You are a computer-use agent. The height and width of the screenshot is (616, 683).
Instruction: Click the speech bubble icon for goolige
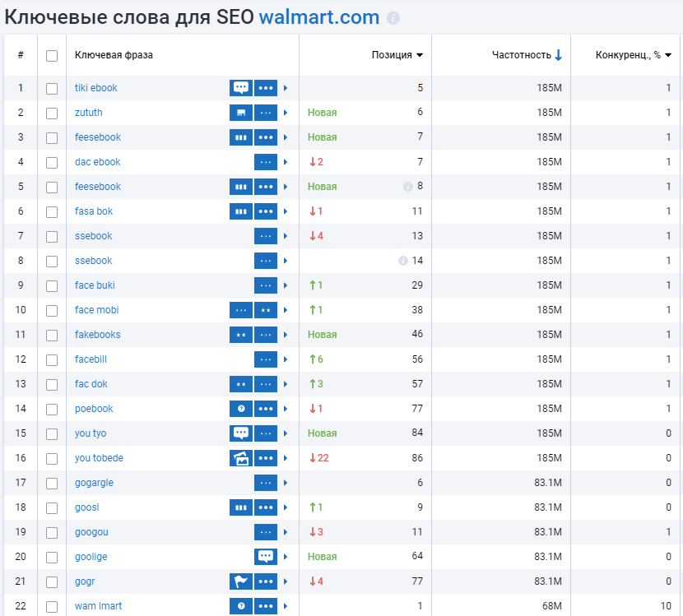[x=265, y=557]
